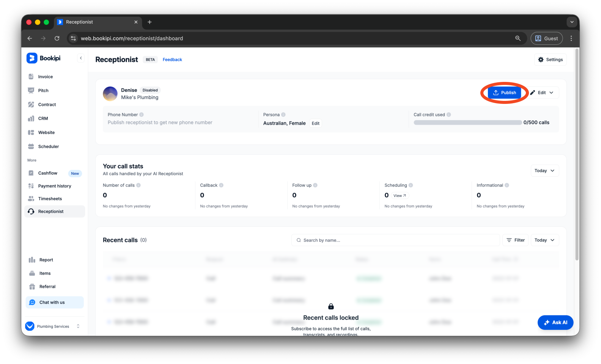This screenshot has width=601, height=364.
Task: Click the site info icon in address bar
Action: 74,38
